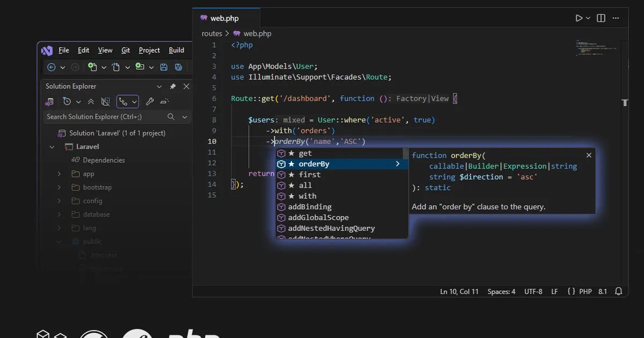Open the Build menu

pos(177,50)
